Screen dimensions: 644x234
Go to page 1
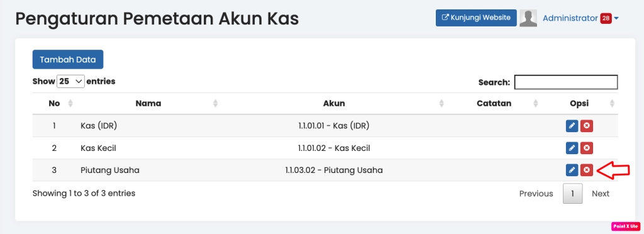pos(572,193)
